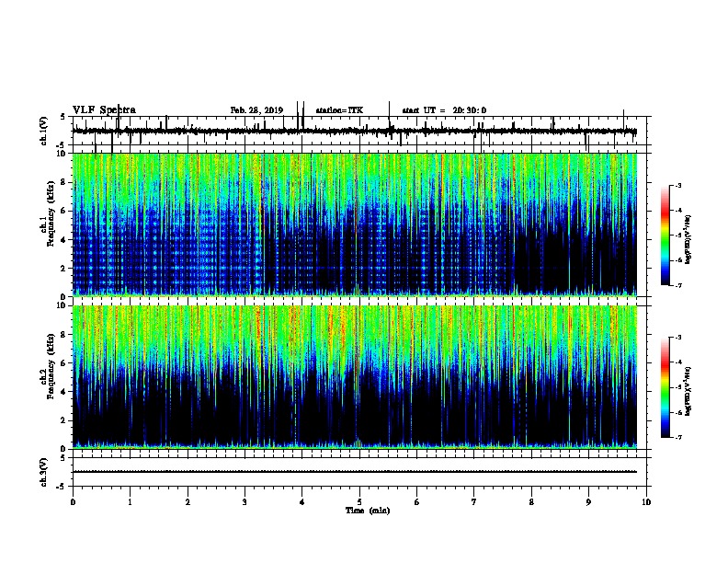728x563 pixels.
Task: Click the time tick label '0'
Action: 73,502
